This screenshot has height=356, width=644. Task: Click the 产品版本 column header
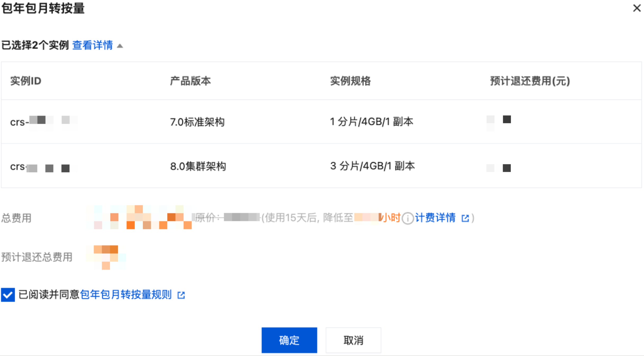(190, 81)
